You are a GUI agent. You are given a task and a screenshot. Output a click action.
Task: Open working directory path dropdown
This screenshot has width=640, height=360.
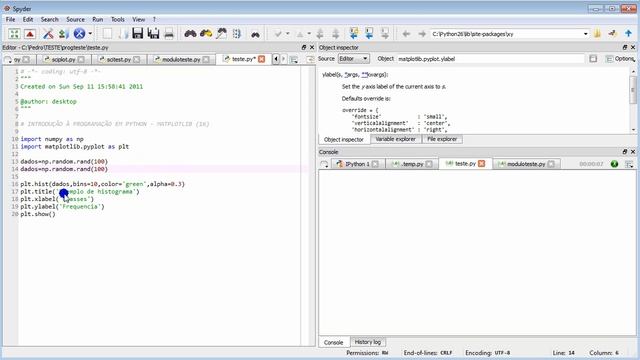(586, 34)
